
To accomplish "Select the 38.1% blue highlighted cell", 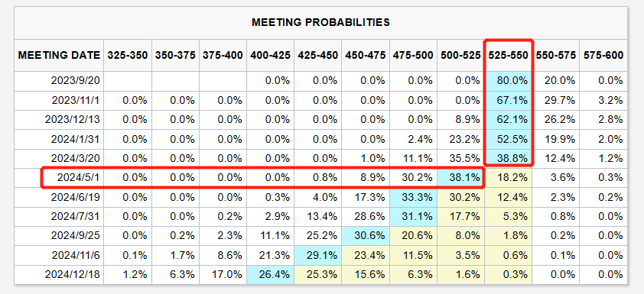I will tap(461, 178).
